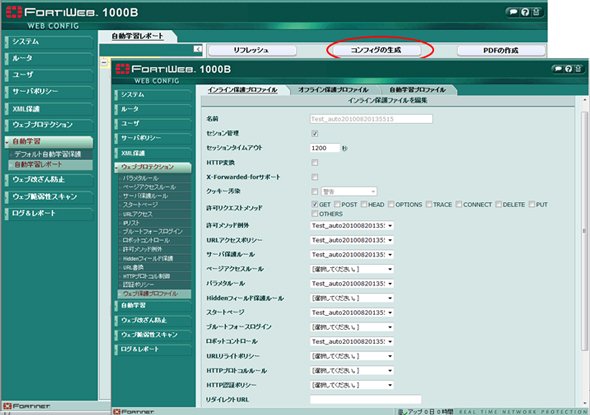590x415 pixels.
Task: Open the help question mark icon in the back window header
Action: 525,12
